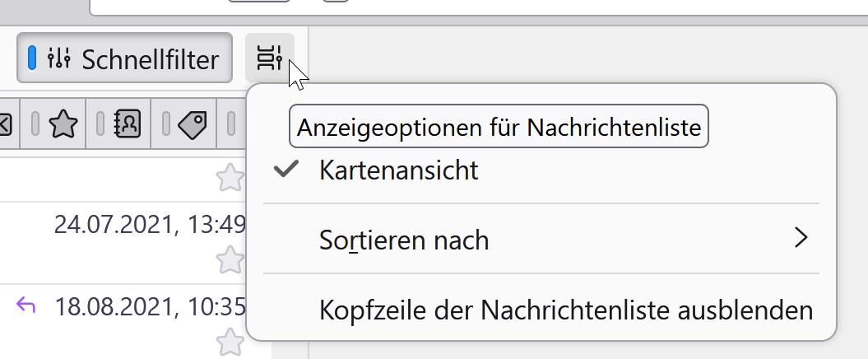Star the topmost message in list
Image resolution: width=868 pixels, height=359 pixels.
tap(230, 177)
